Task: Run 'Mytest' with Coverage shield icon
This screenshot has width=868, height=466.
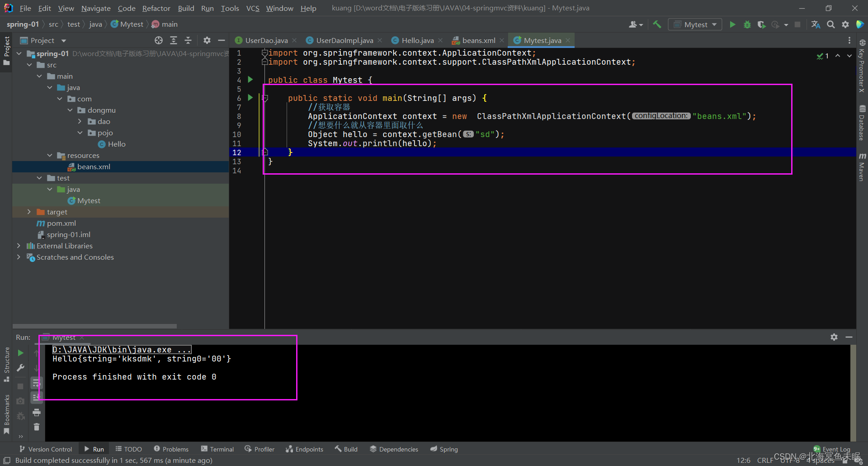Action: pos(761,25)
